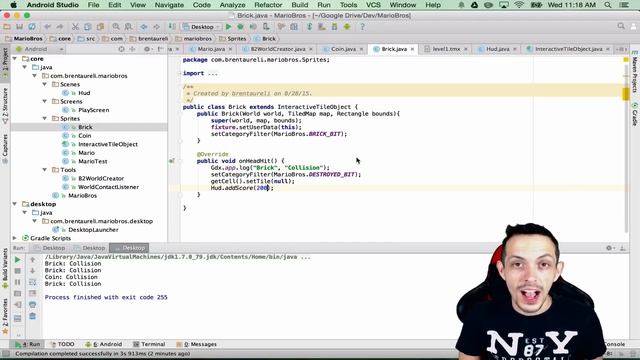Select the DesktopLauncher class in the tree

pyautogui.click(x=93, y=230)
